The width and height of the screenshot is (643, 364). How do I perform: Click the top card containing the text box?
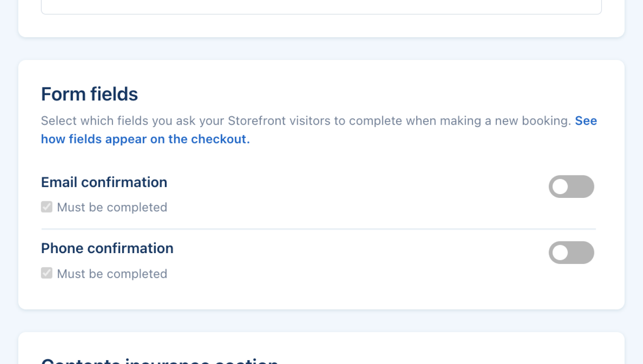pyautogui.click(x=321, y=25)
